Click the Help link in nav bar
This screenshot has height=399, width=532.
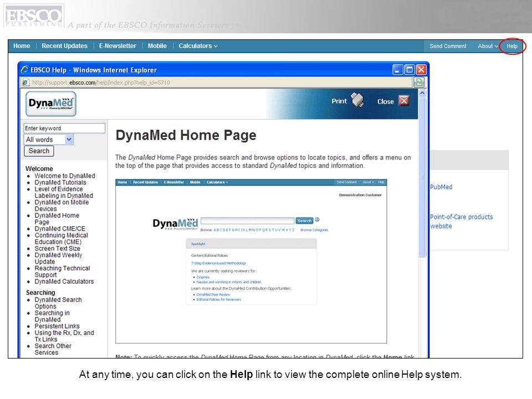click(512, 46)
